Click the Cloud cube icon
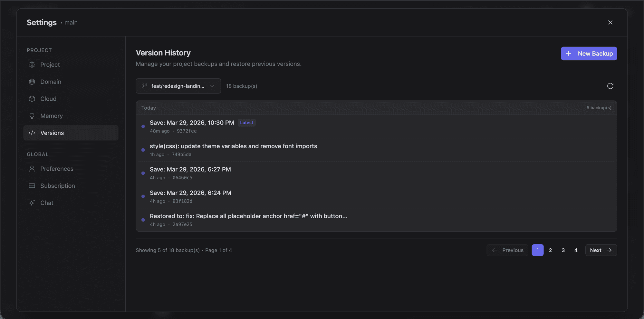Screen dimensions: 644x319 tap(32, 99)
